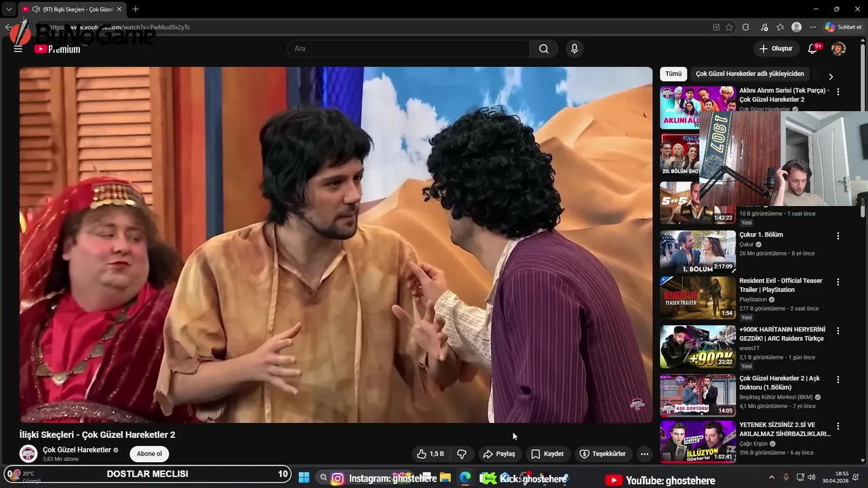This screenshot has height=488, width=868.
Task: Select the İlişki Skeçleri browser tab
Action: tap(72, 9)
